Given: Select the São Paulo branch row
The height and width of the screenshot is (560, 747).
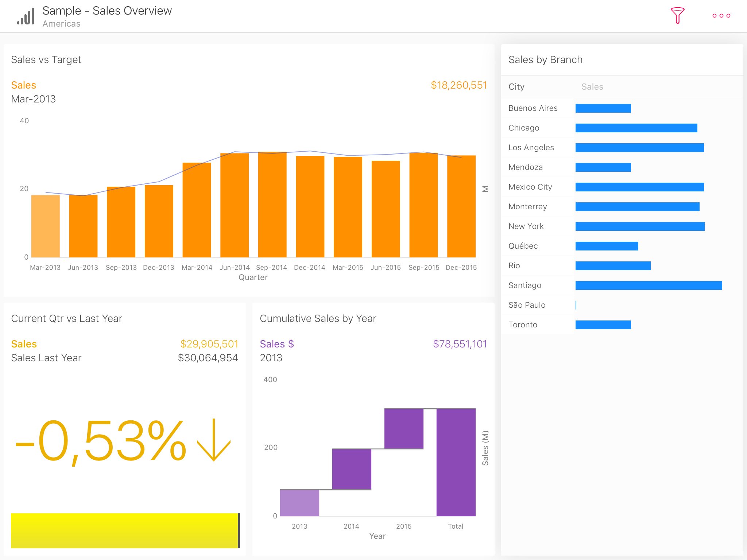Looking at the screenshot, I should pyautogui.click(x=527, y=305).
